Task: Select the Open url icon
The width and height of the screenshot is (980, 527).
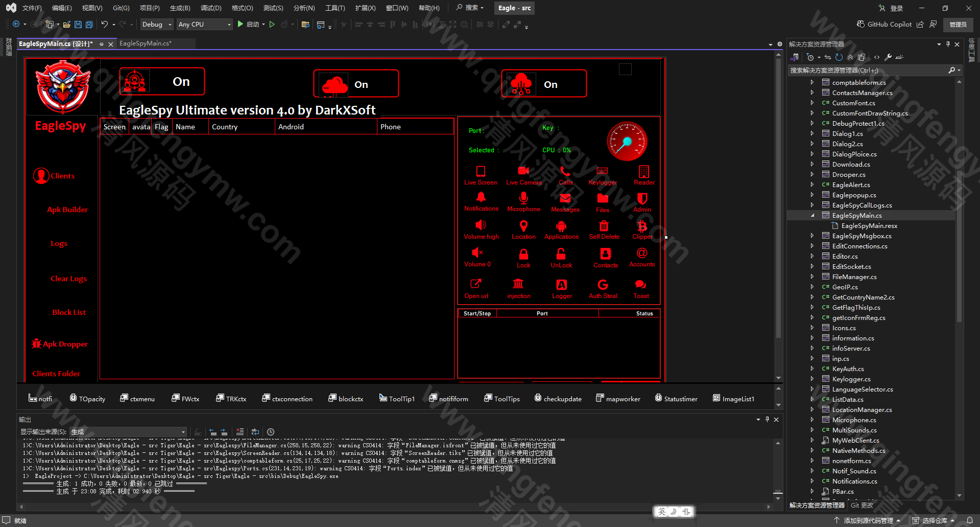Action: (x=476, y=284)
